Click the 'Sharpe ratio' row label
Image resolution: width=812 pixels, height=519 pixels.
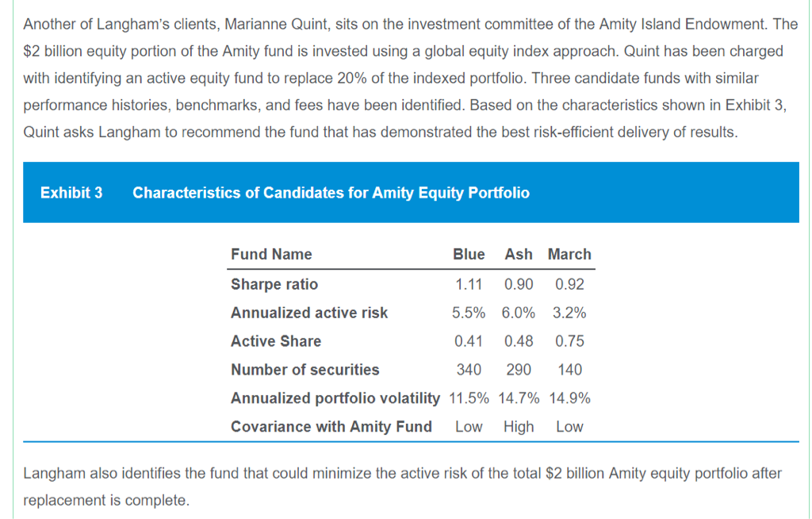(x=274, y=284)
